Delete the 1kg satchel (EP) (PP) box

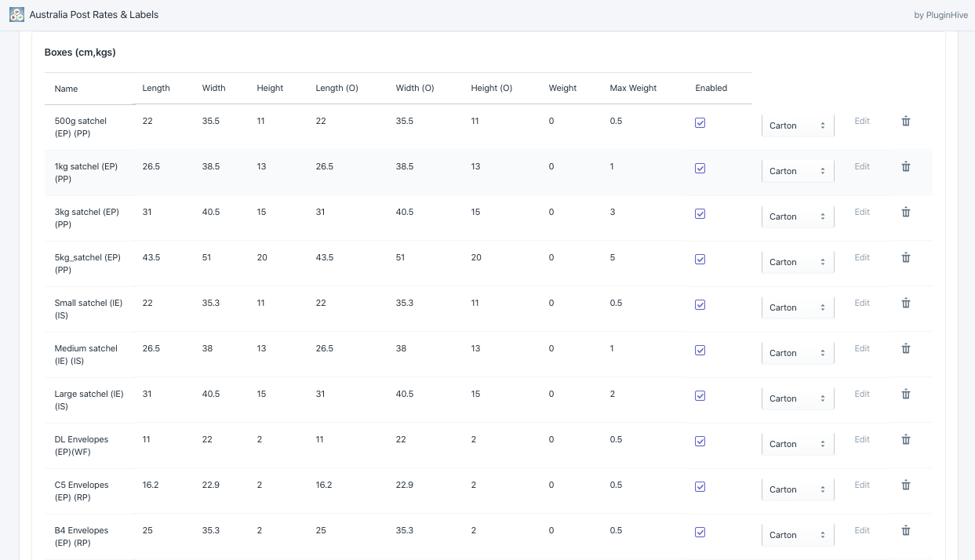(906, 166)
